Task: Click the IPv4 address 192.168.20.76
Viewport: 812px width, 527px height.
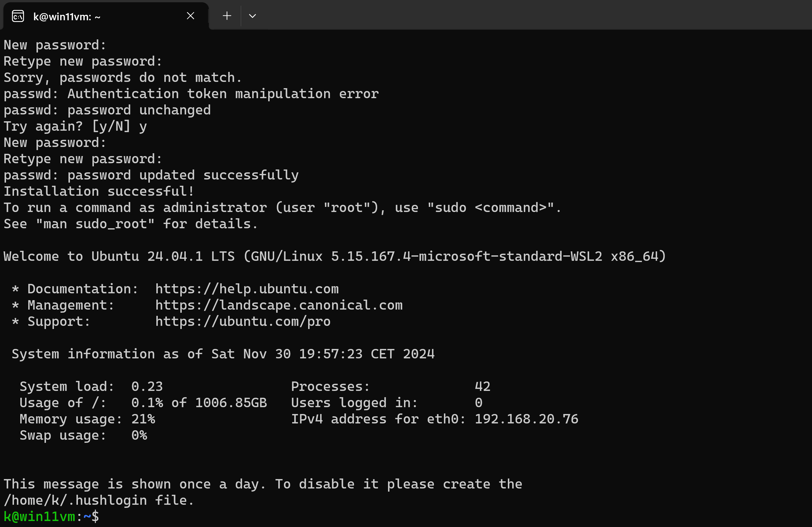Action: (526, 419)
